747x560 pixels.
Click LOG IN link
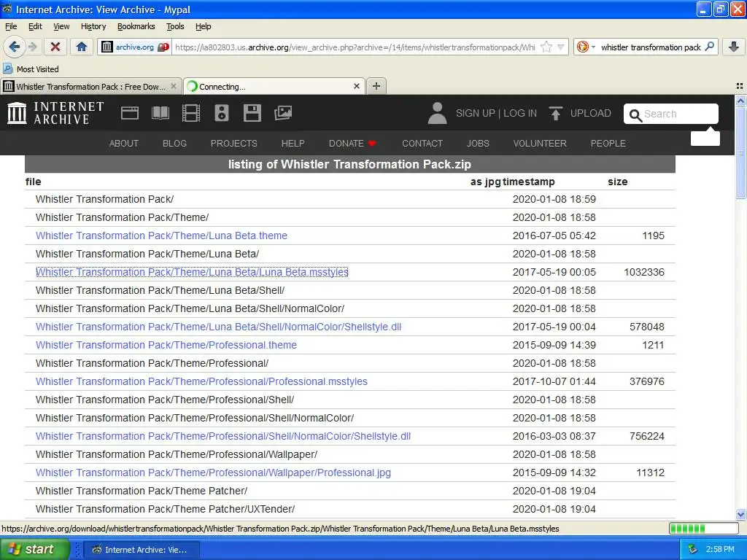click(x=520, y=113)
